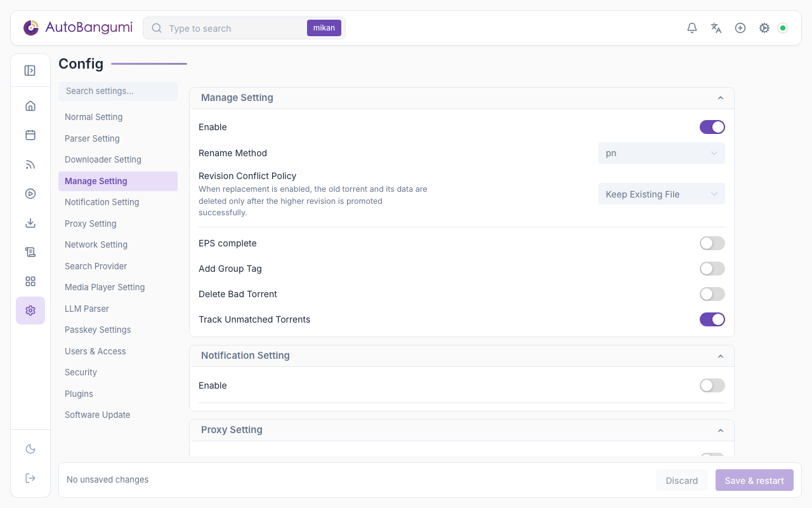This screenshot has width=812, height=508.
Task: Open the Log icon in the sidebar
Action: (30, 252)
